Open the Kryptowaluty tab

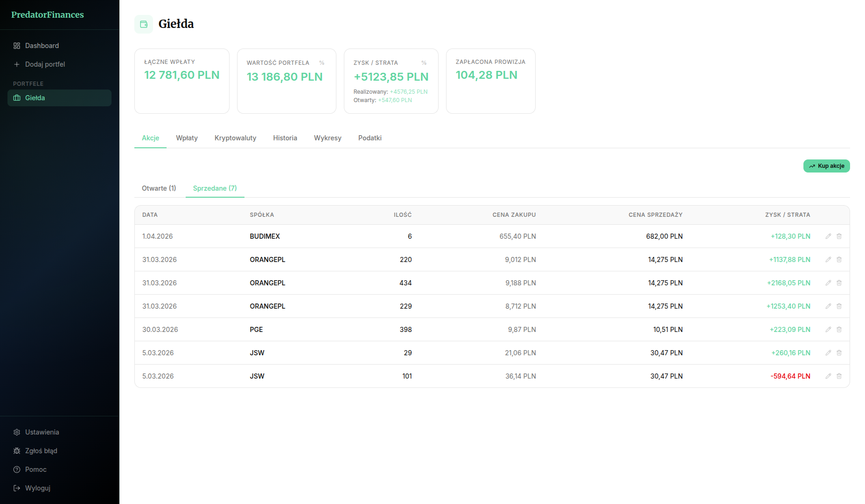pos(235,138)
